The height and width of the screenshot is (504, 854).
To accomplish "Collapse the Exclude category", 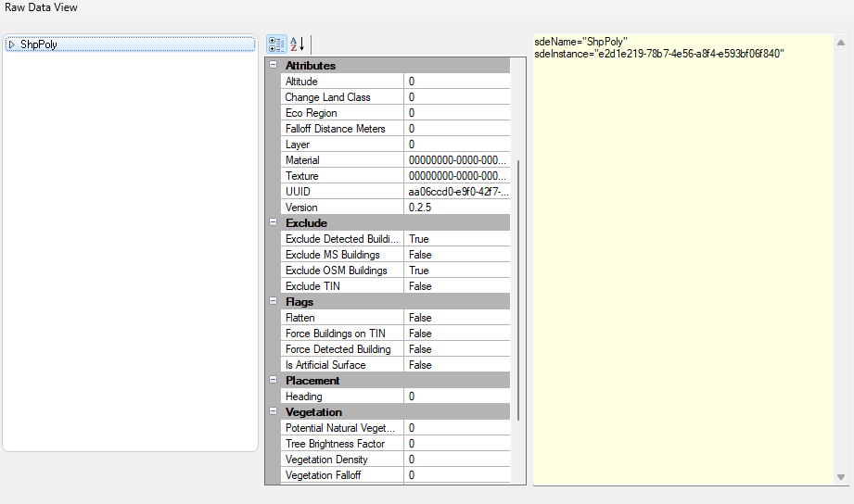I will point(273,223).
